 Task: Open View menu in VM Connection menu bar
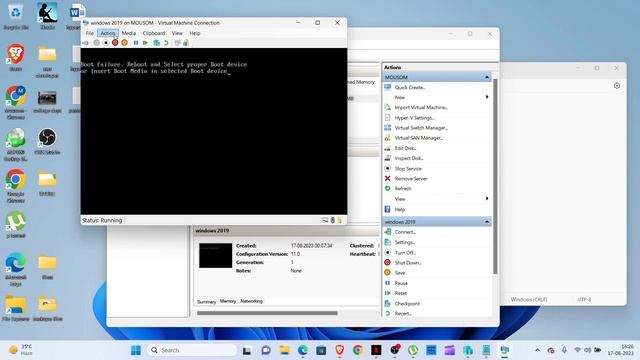tap(177, 33)
